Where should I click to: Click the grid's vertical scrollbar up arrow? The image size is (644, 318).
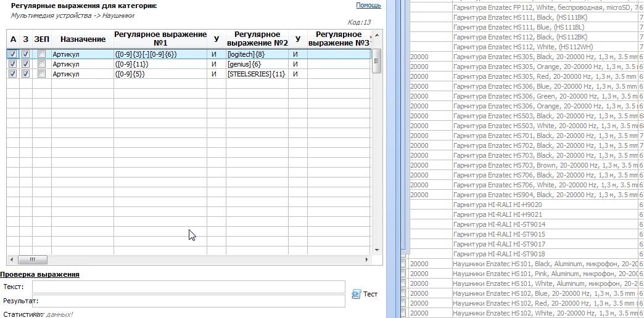pos(377,35)
